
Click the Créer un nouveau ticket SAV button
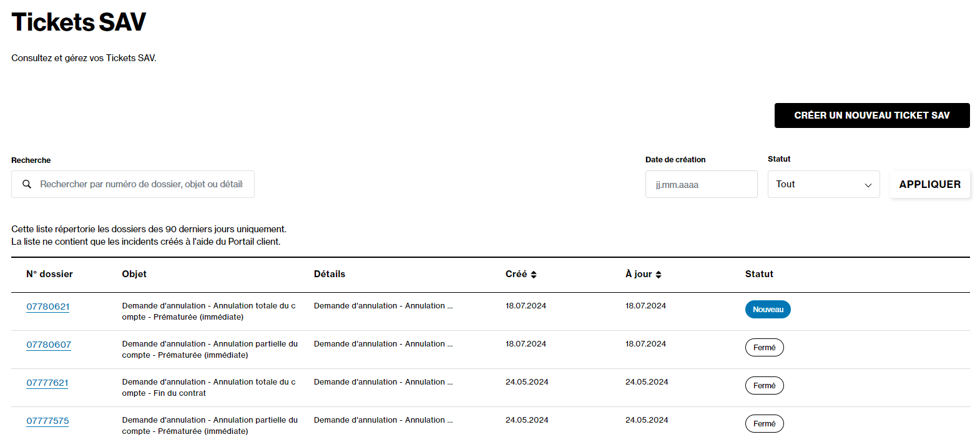(872, 115)
